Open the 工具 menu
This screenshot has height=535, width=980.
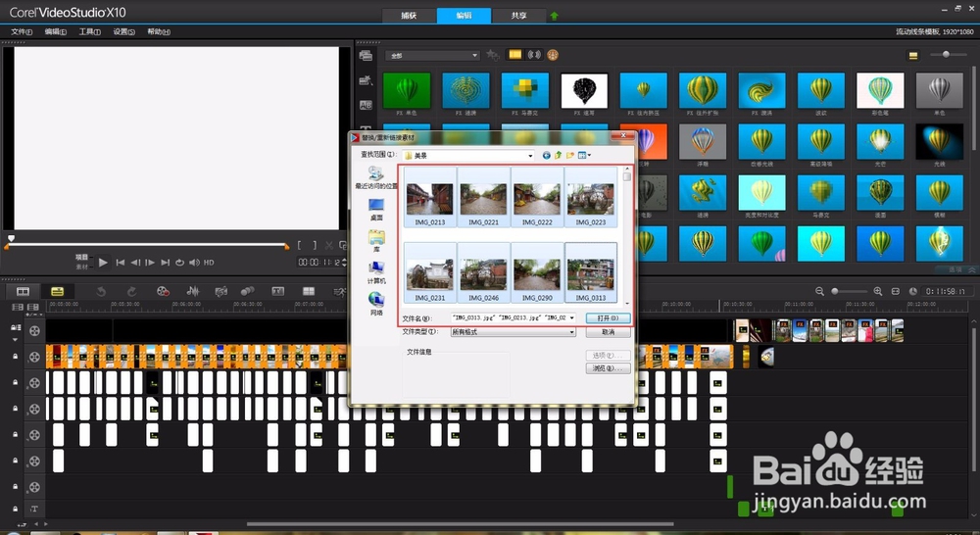click(89, 32)
